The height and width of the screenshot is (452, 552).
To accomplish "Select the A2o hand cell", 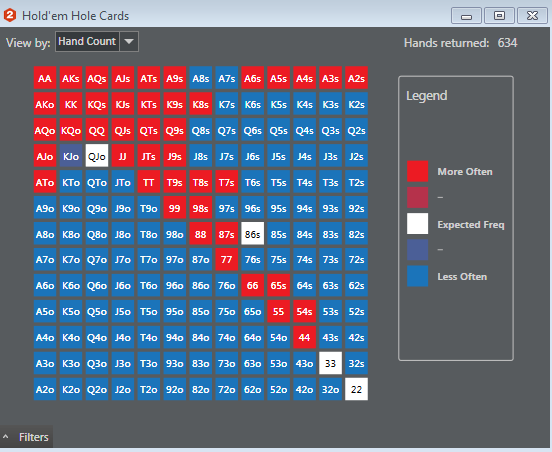I will 45,389.
